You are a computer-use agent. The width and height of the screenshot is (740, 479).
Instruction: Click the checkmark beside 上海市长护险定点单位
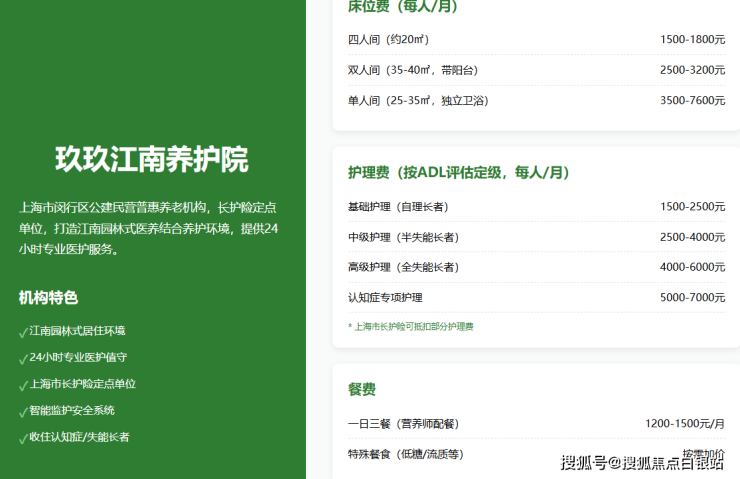click(23, 385)
